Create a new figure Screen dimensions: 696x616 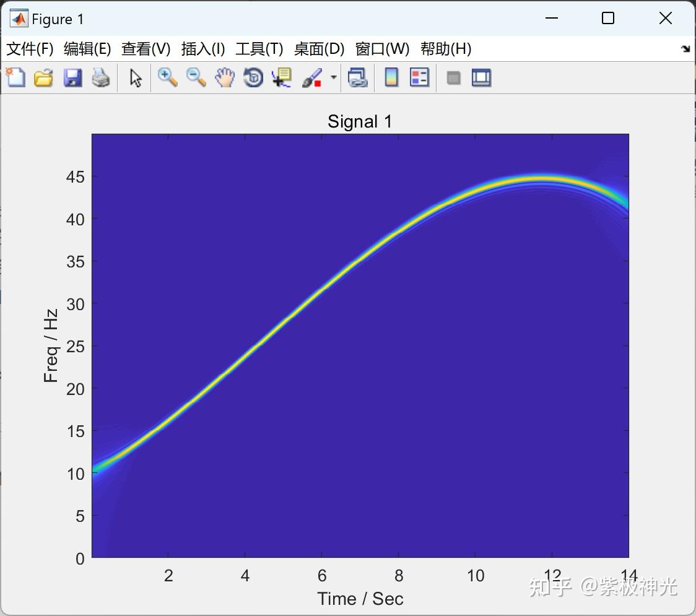click(15, 77)
